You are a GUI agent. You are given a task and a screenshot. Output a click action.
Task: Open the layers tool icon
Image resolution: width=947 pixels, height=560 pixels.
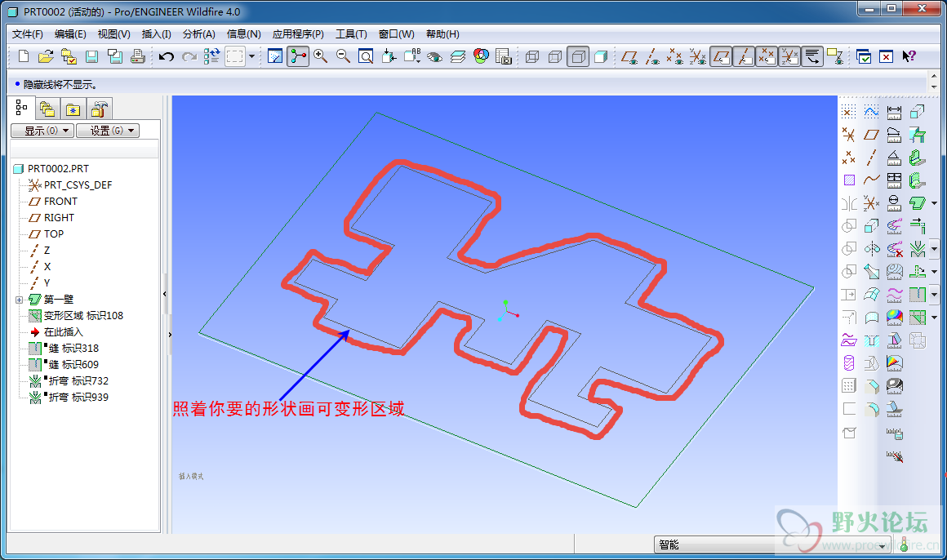pyautogui.click(x=458, y=57)
